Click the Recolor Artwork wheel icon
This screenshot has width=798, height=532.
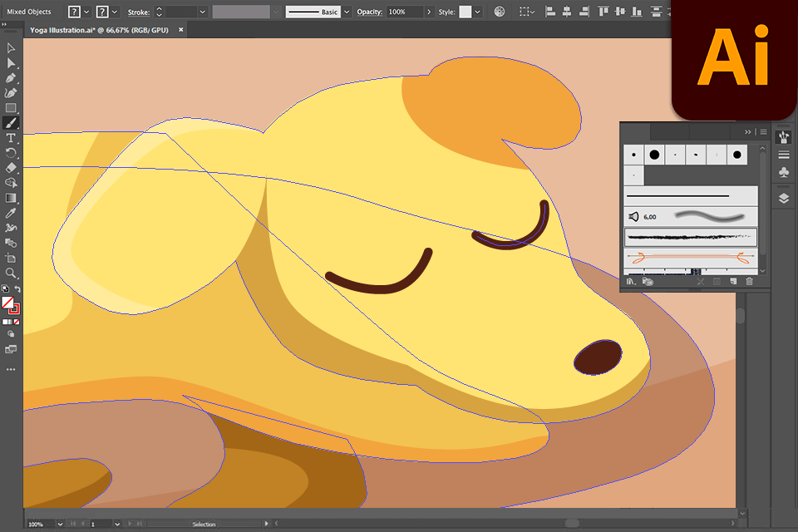500,12
